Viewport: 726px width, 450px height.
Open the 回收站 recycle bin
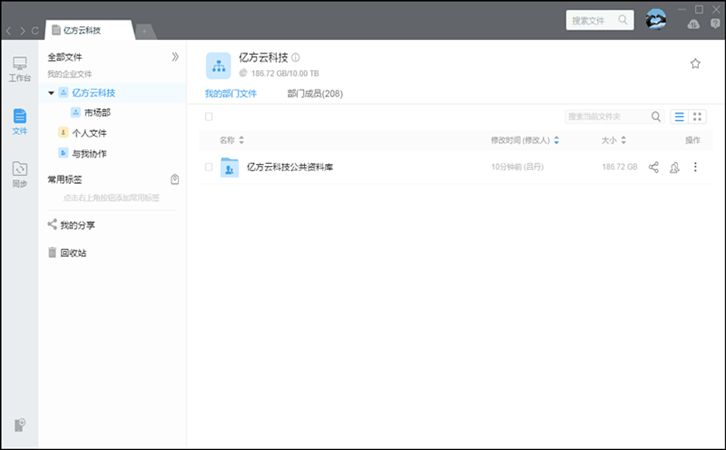[x=73, y=253]
